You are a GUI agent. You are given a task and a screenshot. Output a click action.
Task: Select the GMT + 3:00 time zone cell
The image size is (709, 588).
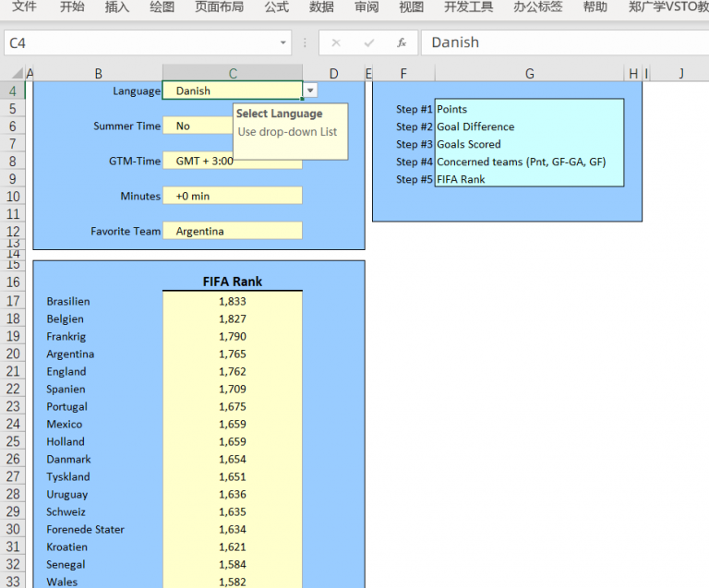tap(232, 161)
